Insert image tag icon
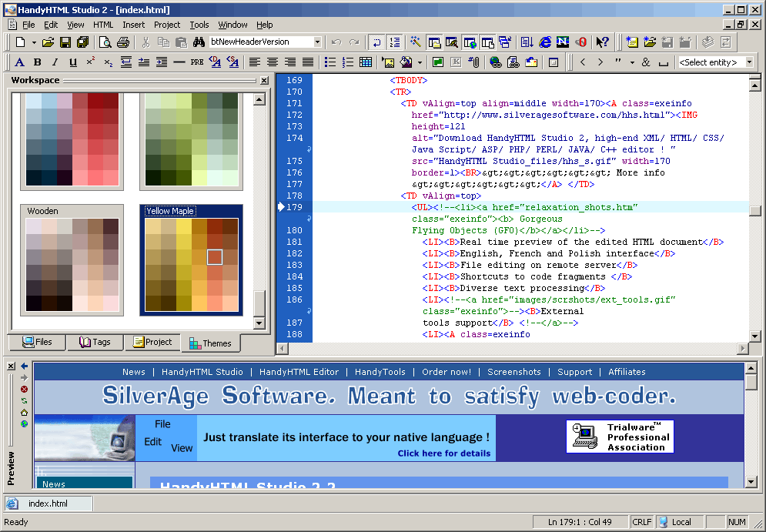 pyautogui.click(x=388, y=62)
